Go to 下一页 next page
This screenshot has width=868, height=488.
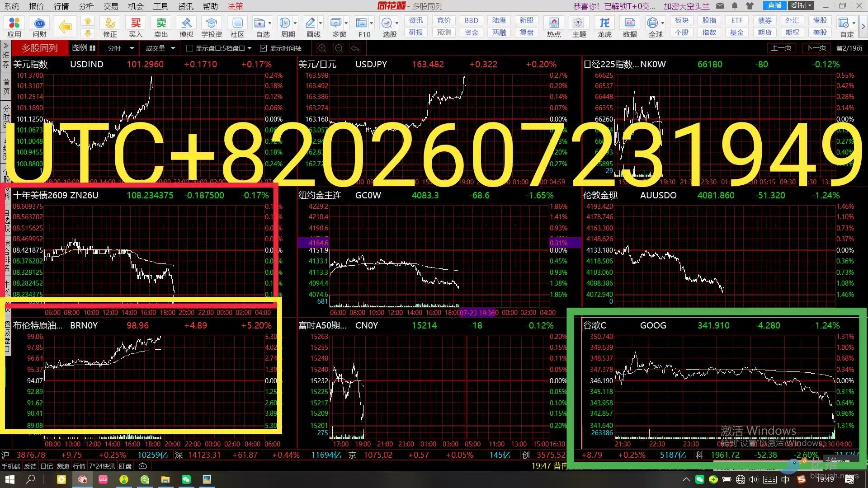point(816,48)
